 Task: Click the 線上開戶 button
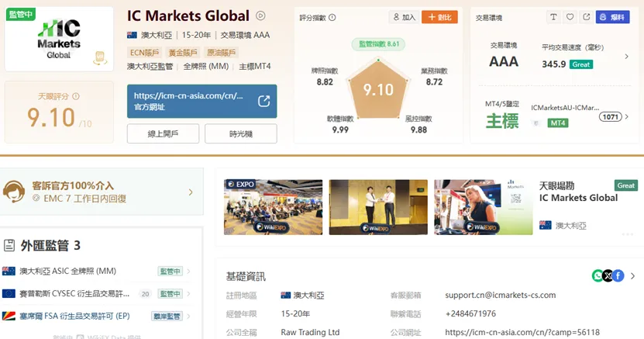click(163, 133)
